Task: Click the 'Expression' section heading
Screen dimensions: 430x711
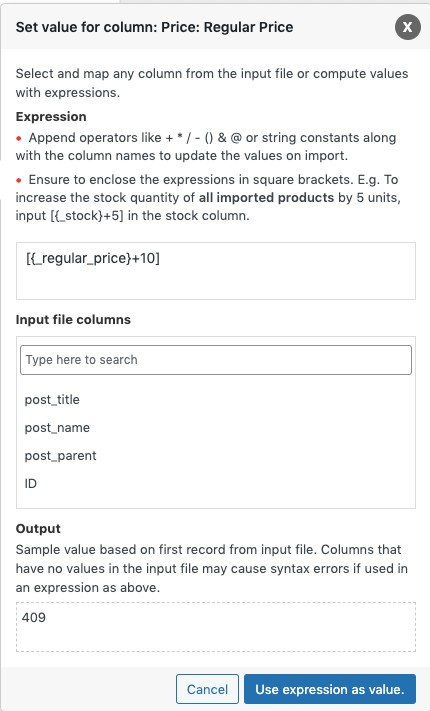Action: pyautogui.click(x=51, y=117)
